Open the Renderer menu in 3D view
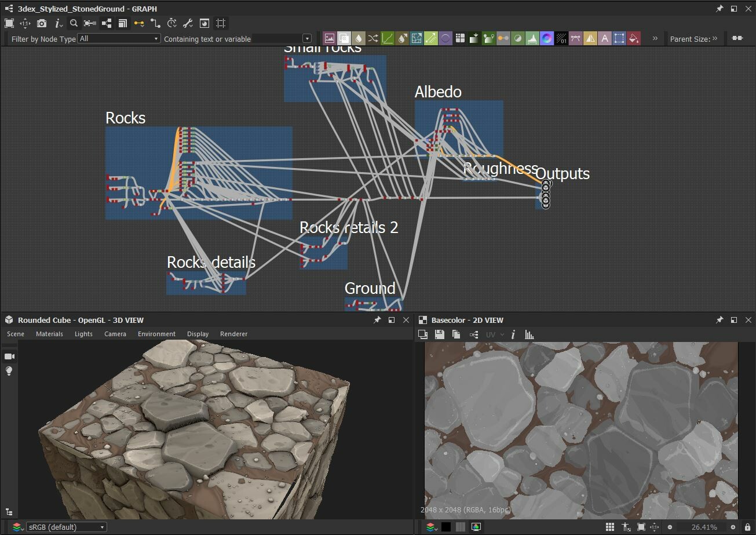The height and width of the screenshot is (535, 756). click(x=233, y=334)
